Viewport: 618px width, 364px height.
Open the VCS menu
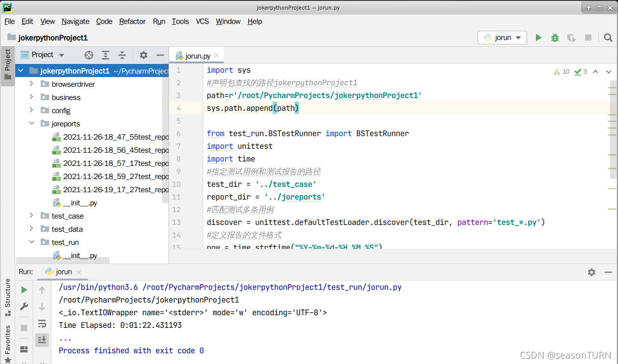(202, 21)
